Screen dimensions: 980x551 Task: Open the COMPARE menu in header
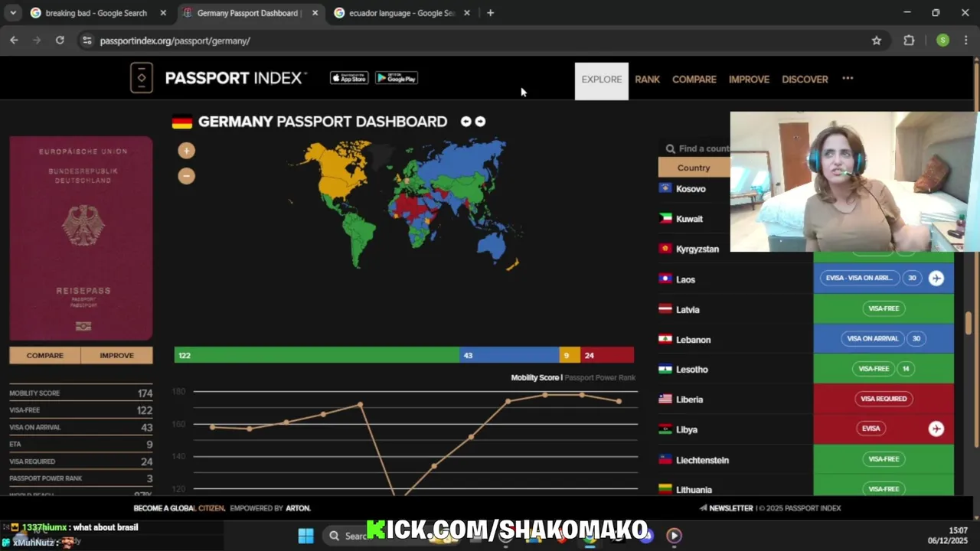pos(694,80)
